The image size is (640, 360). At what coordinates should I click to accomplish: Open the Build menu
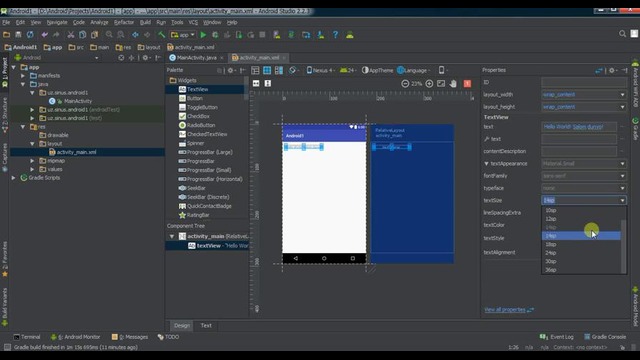coord(145,22)
